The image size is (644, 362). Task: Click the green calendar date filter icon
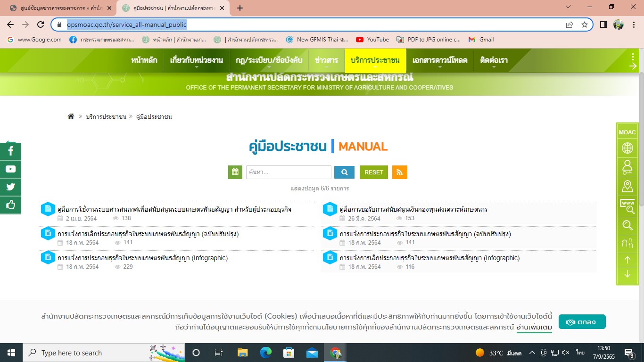tap(235, 172)
